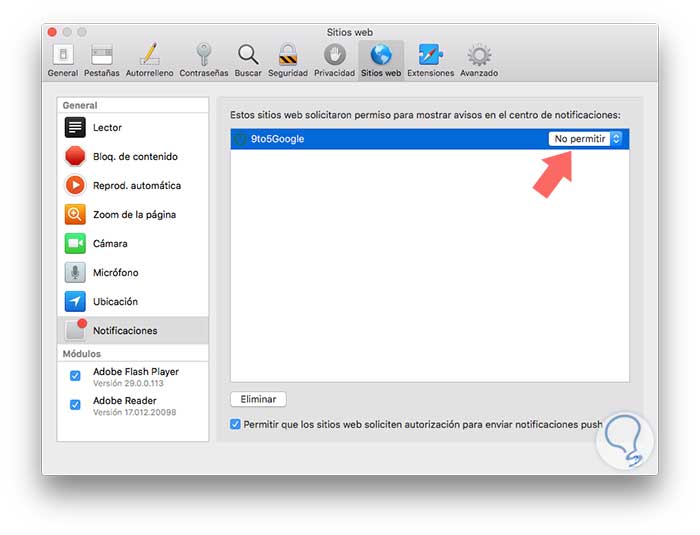
Task: Uncheck permitir notificaciones push checkbox
Action: (x=235, y=424)
